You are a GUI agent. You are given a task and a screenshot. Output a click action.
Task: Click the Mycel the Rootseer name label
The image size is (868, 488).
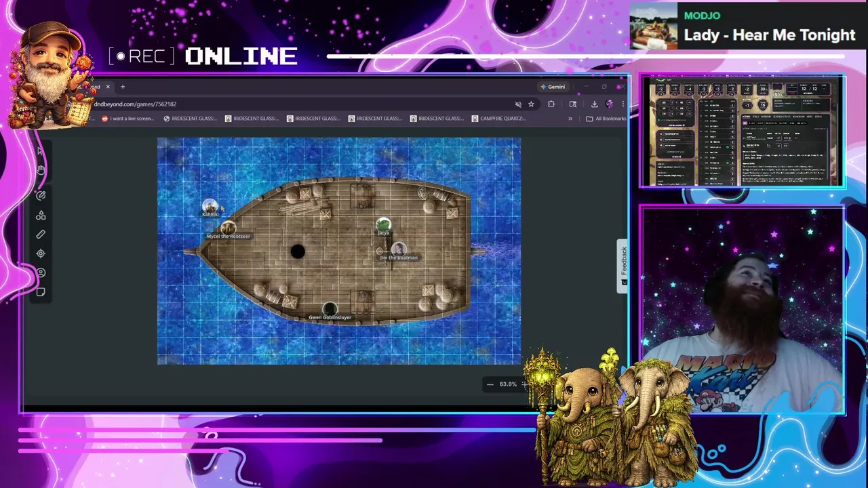(x=229, y=237)
